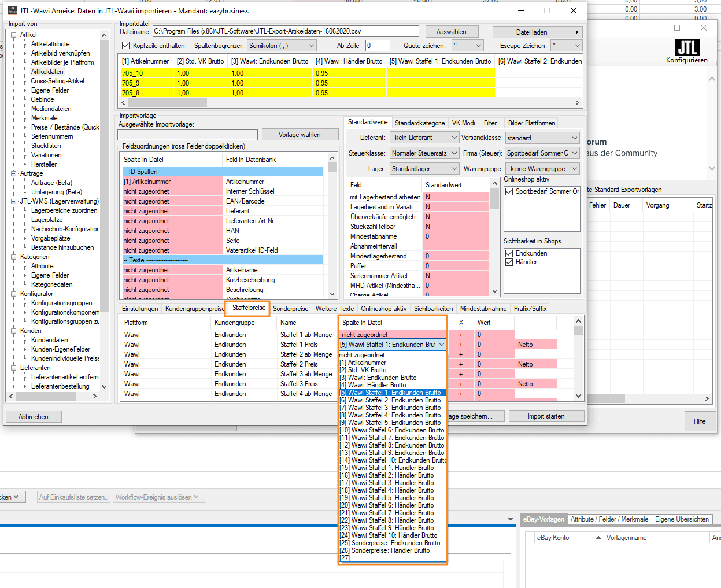
Task: Toggle the Kopfzeile enthalten checkbox
Action: (126, 46)
